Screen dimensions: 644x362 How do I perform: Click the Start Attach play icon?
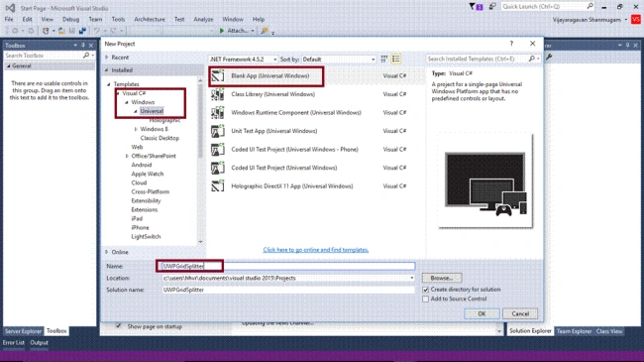pyautogui.click(x=222, y=31)
